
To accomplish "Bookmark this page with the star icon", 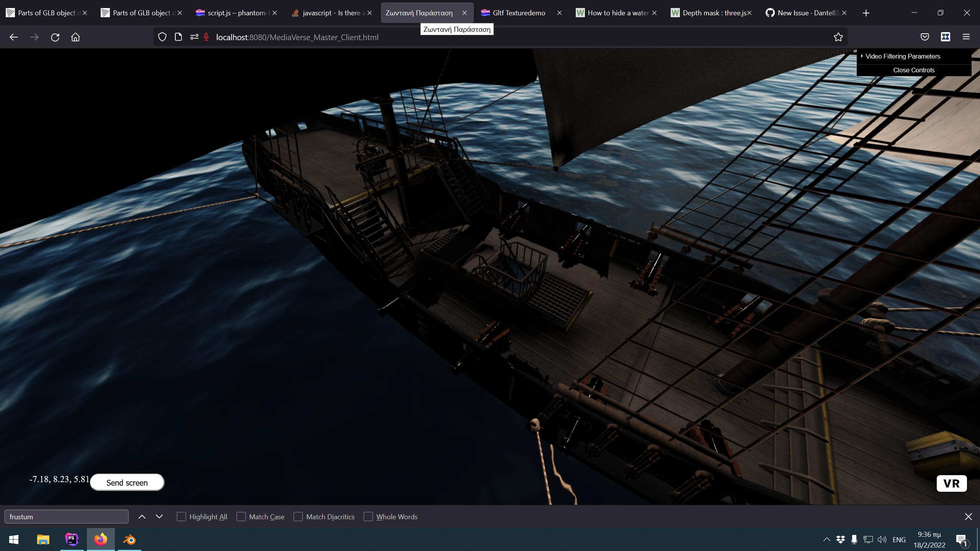I will click(x=838, y=37).
